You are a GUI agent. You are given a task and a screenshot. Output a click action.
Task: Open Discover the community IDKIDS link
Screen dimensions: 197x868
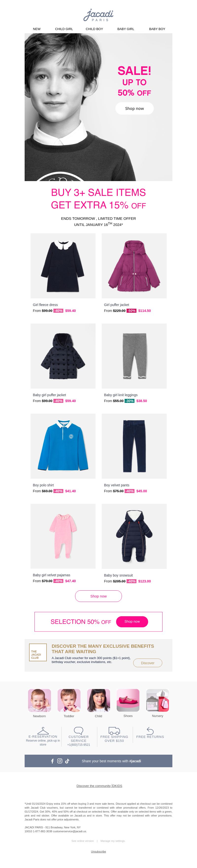[x=99, y=786]
